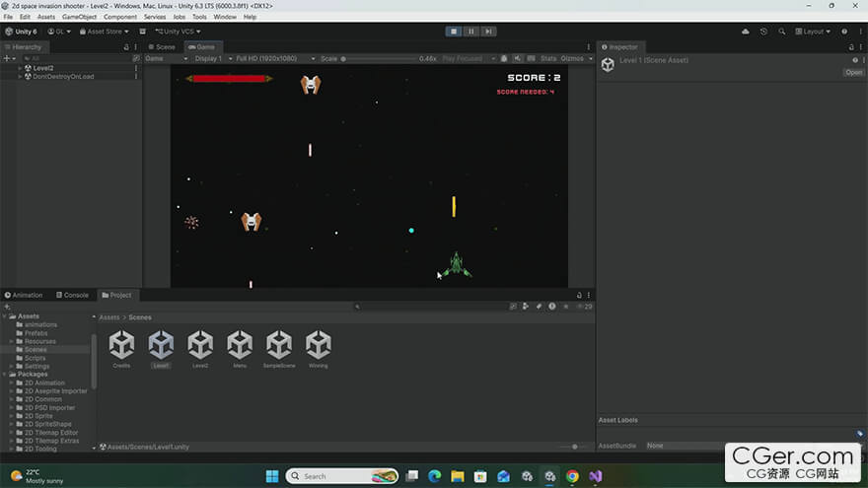Open the global search magnifier icon
The height and width of the screenshot is (488, 868).
(781, 32)
